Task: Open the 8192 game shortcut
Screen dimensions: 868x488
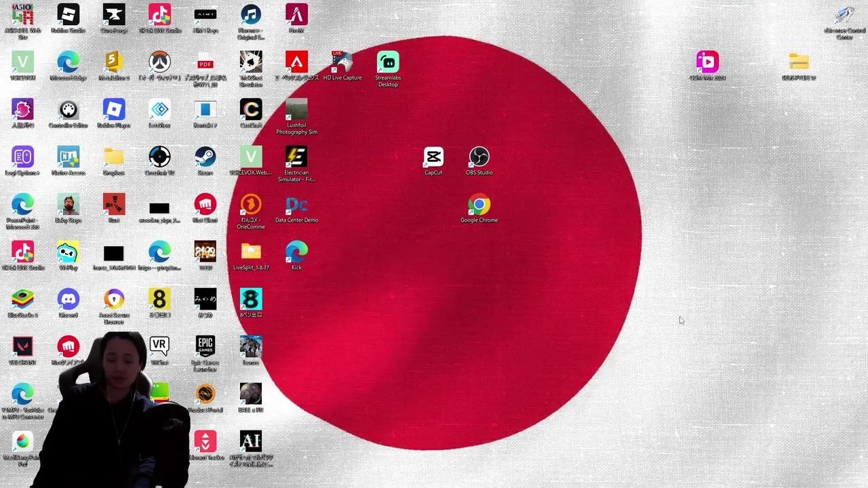Action: 205,252
